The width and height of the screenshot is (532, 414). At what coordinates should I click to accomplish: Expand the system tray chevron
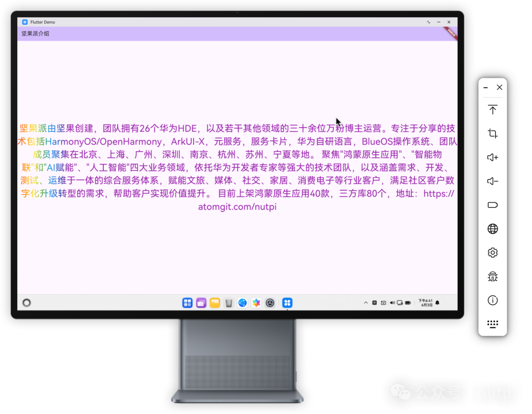[x=366, y=303]
